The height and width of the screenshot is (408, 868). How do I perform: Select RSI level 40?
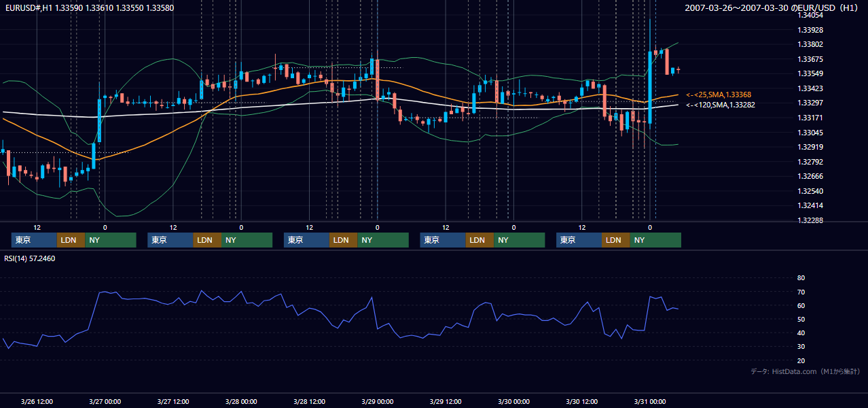801,333
